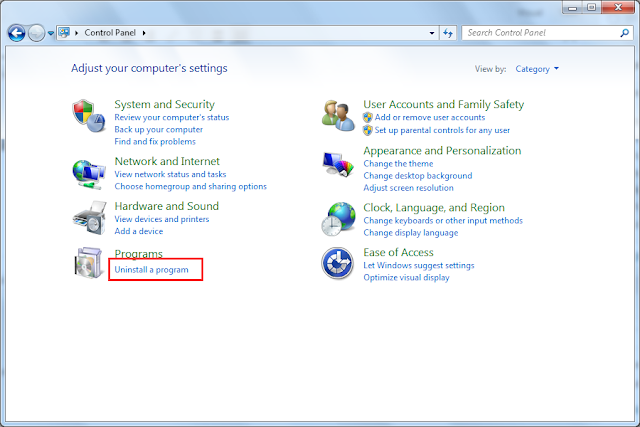Open Set up parental controls for any user

point(442,130)
